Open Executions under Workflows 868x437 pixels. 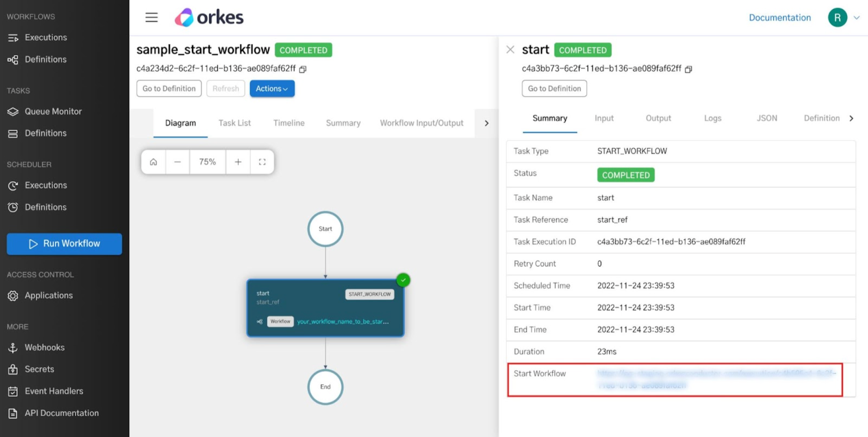coord(46,37)
